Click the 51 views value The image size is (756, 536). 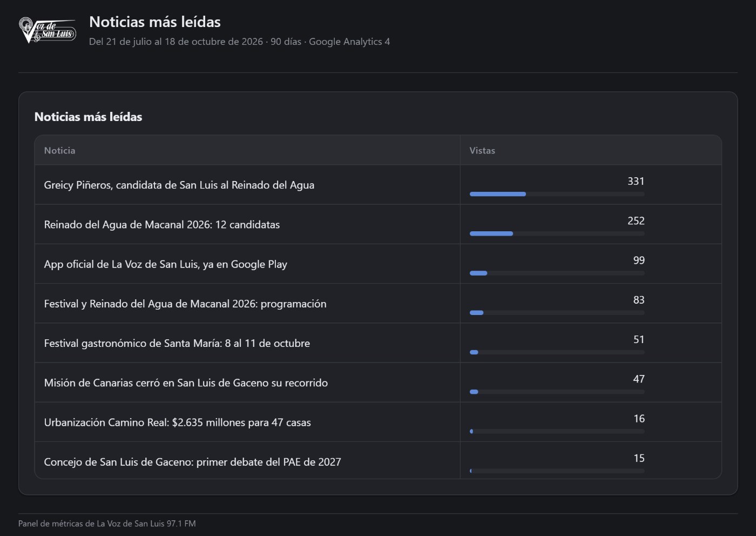[639, 339]
